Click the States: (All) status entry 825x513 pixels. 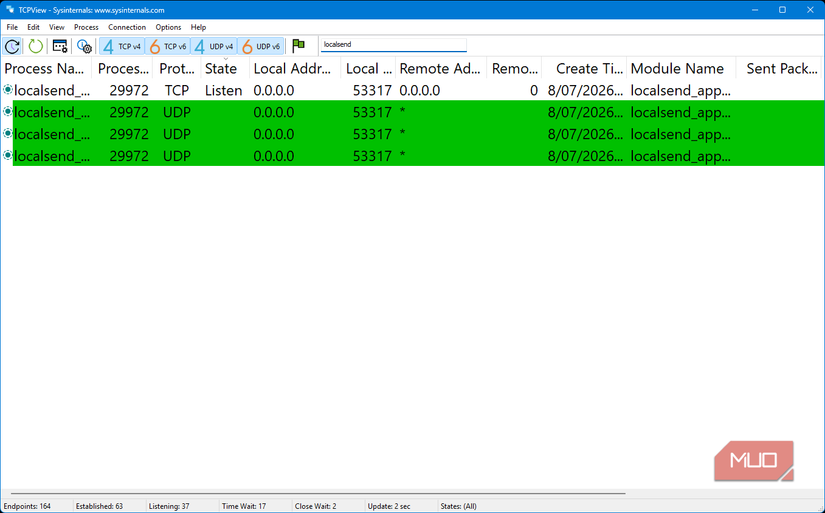[458, 506]
